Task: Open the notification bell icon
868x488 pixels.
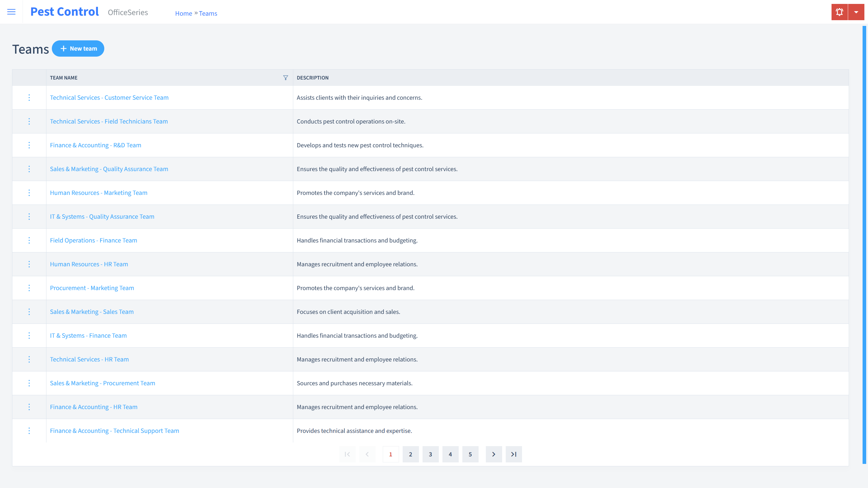Action: pyautogui.click(x=839, y=12)
